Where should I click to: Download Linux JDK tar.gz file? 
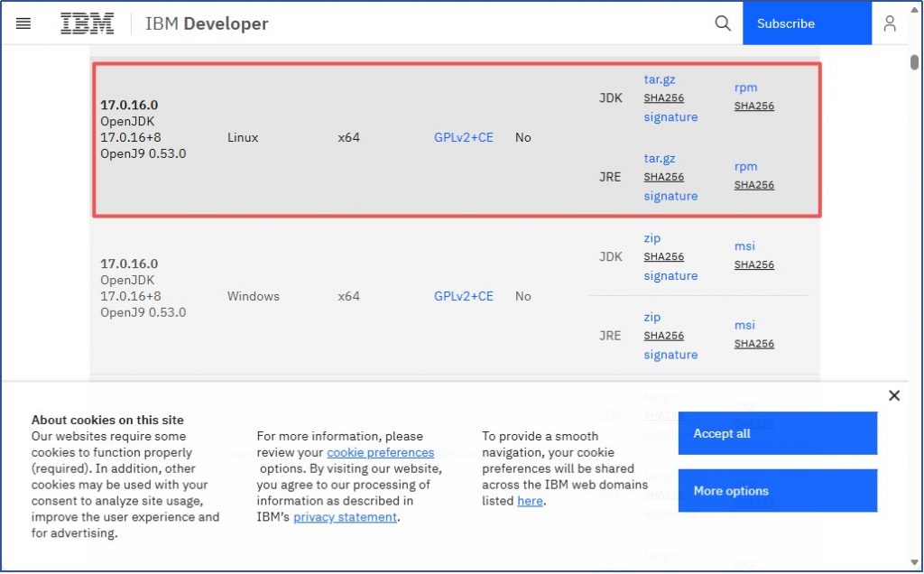pos(660,79)
